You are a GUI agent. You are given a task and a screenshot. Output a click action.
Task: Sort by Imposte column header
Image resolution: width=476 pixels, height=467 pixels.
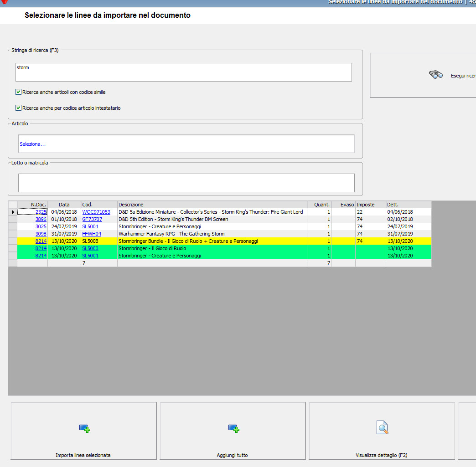(371, 205)
